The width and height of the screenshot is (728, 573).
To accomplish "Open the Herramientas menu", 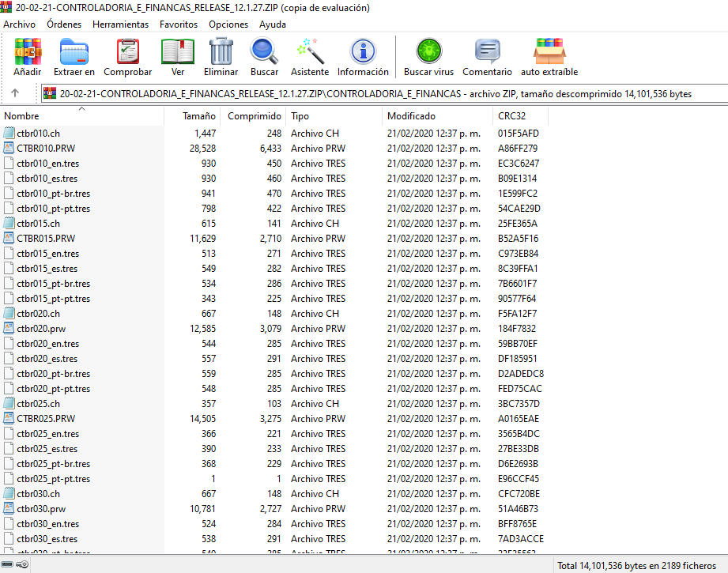I will [120, 25].
